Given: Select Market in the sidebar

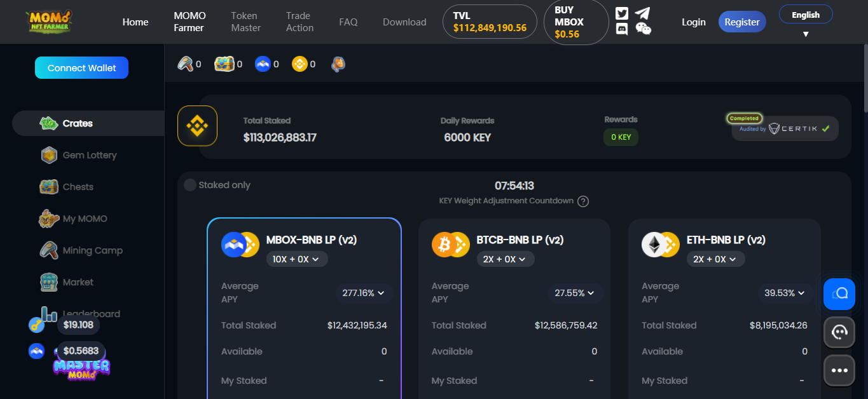Looking at the screenshot, I should pos(88,282).
